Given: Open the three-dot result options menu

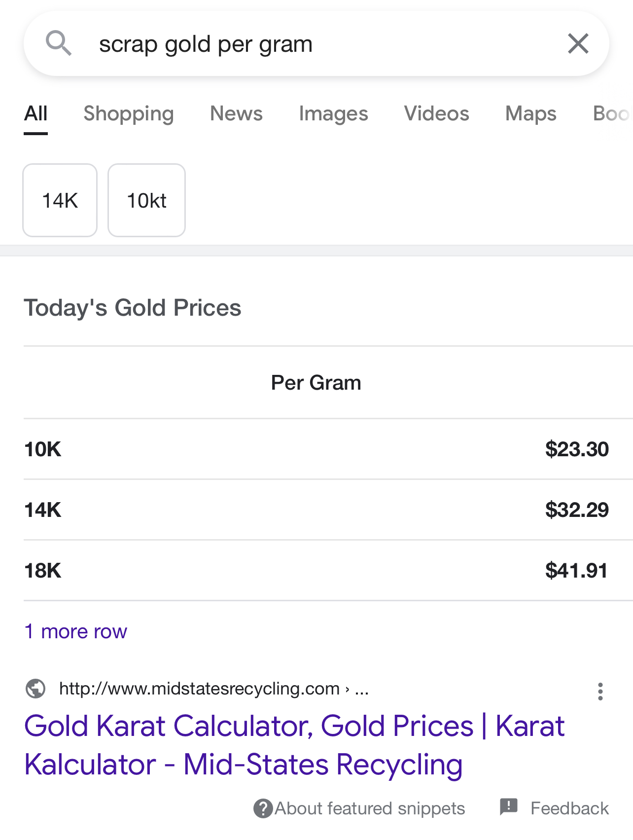Looking at the screenshot, I should 600,692.
